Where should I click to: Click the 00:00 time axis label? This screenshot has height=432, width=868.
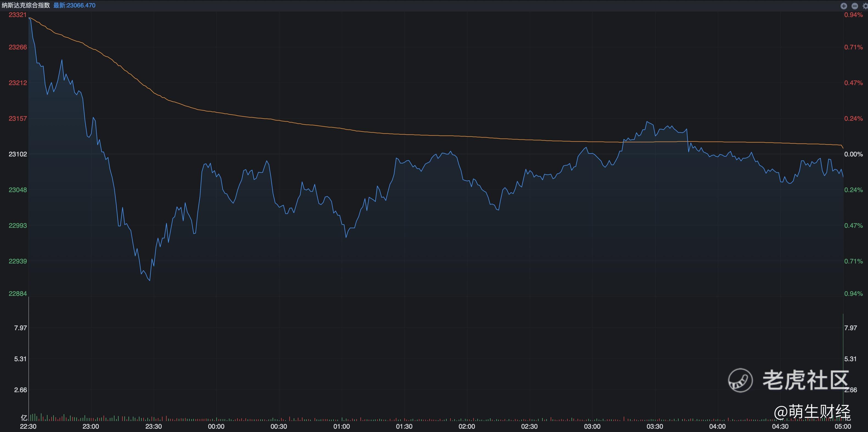click(216, 427)
